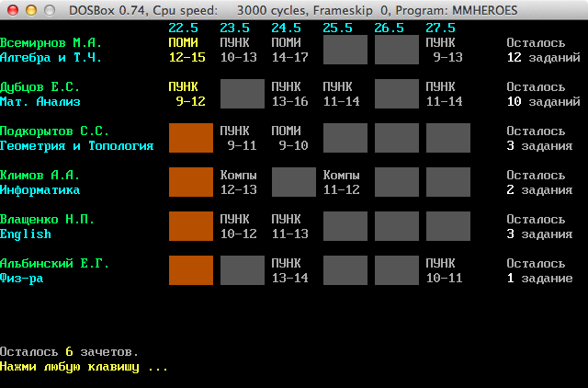Viewport: 588px width, 388px height.
Task: Click the 23.5 date column header
Action: (234, 28)
